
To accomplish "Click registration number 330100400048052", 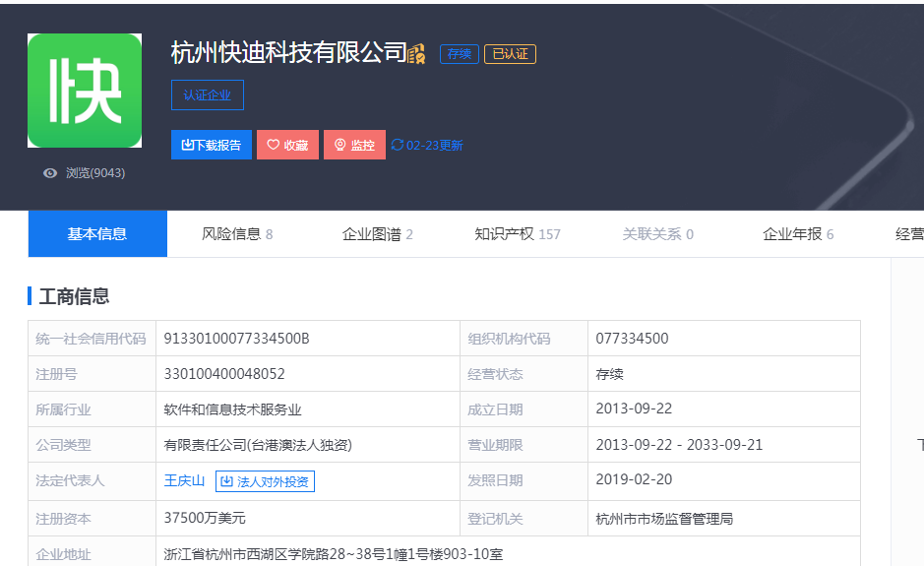I will coord(224,374).
